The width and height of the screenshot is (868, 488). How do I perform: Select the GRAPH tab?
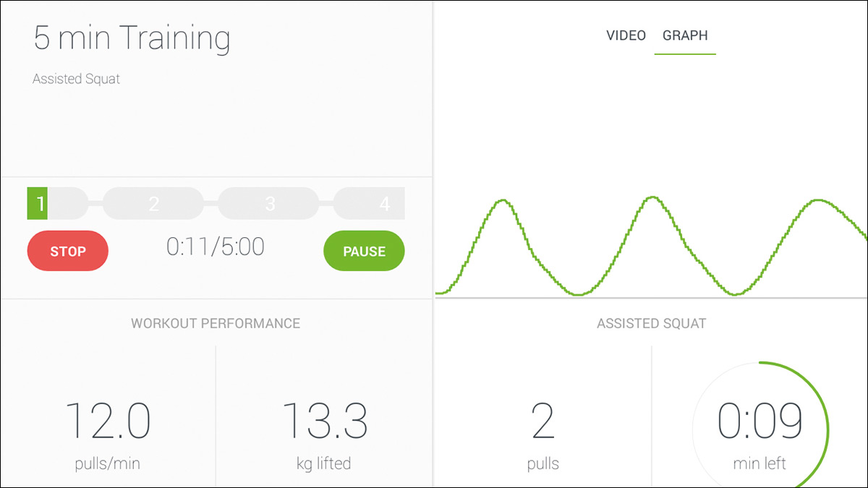coord(685,35)
